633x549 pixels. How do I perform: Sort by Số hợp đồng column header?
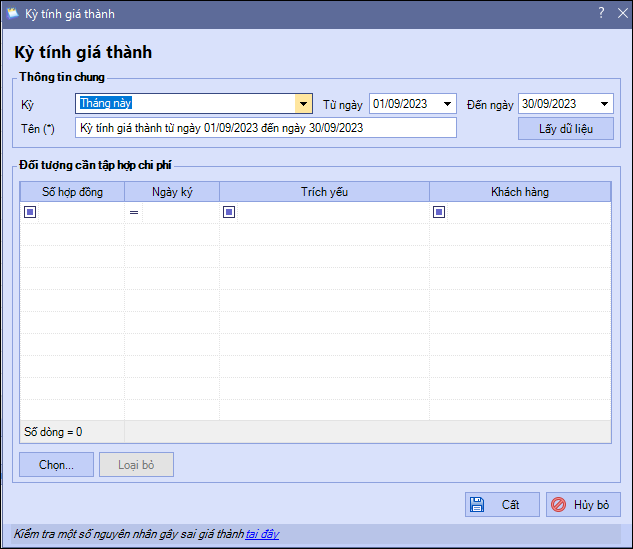pos(72,192)
